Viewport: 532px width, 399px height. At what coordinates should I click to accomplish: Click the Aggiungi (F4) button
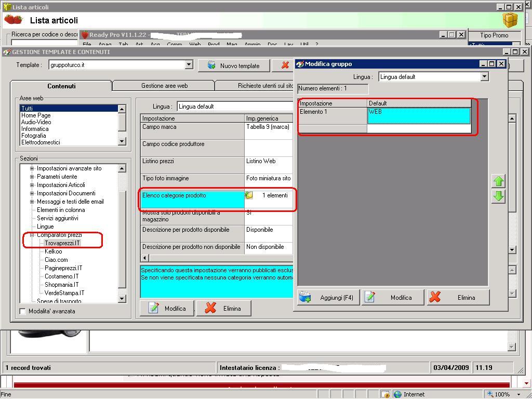point(328,298)
